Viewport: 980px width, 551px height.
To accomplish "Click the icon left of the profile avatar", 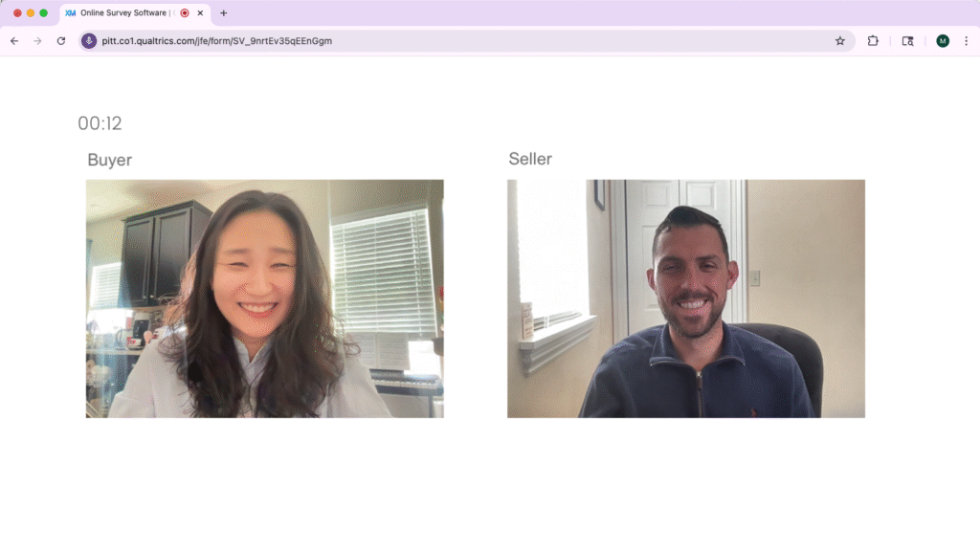I will pyautogui.click(x=908, y=41).
